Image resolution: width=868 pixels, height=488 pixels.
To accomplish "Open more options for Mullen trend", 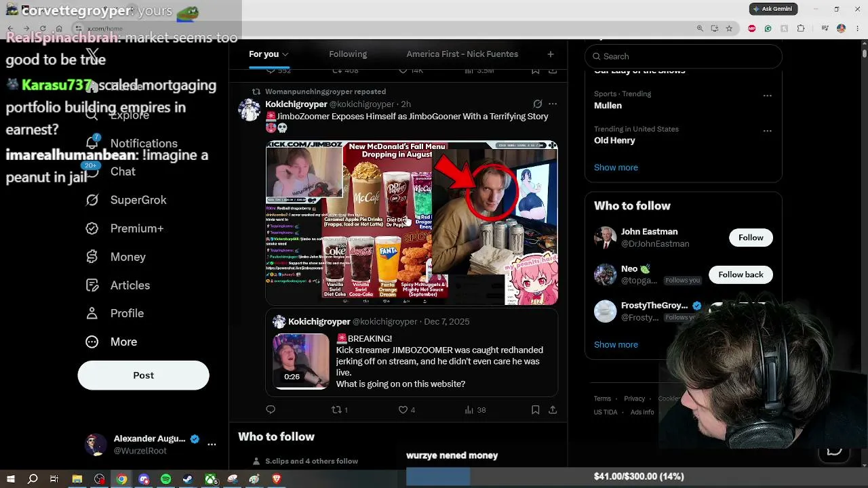I will 768,96.
